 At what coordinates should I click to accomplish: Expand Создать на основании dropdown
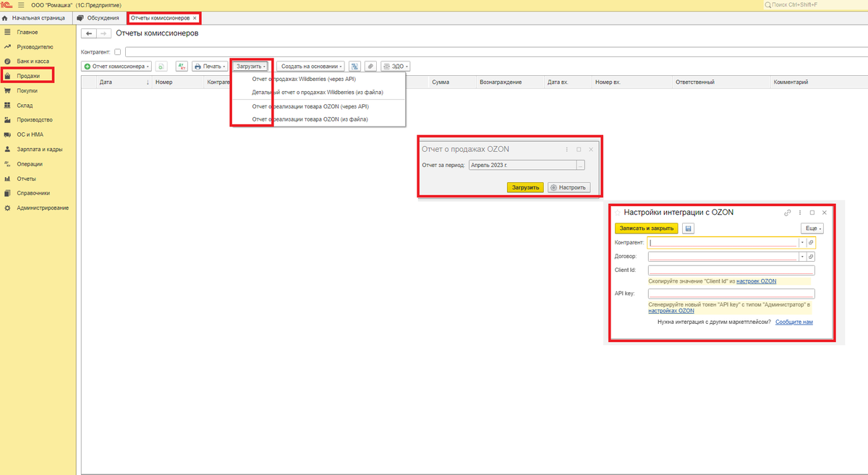click(311, 67)
